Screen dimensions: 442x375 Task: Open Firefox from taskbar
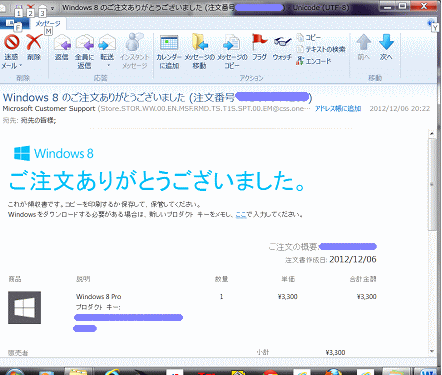pos(334,372)
